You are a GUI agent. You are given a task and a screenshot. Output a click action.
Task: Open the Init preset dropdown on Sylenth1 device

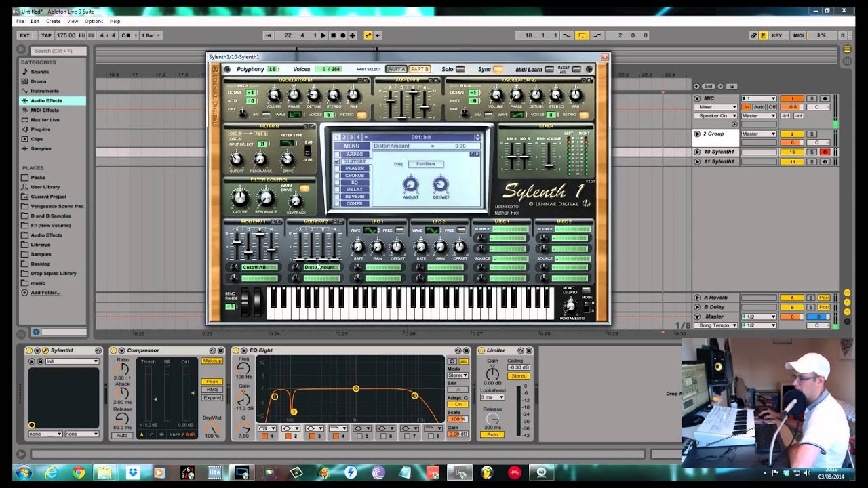point(72,361)
